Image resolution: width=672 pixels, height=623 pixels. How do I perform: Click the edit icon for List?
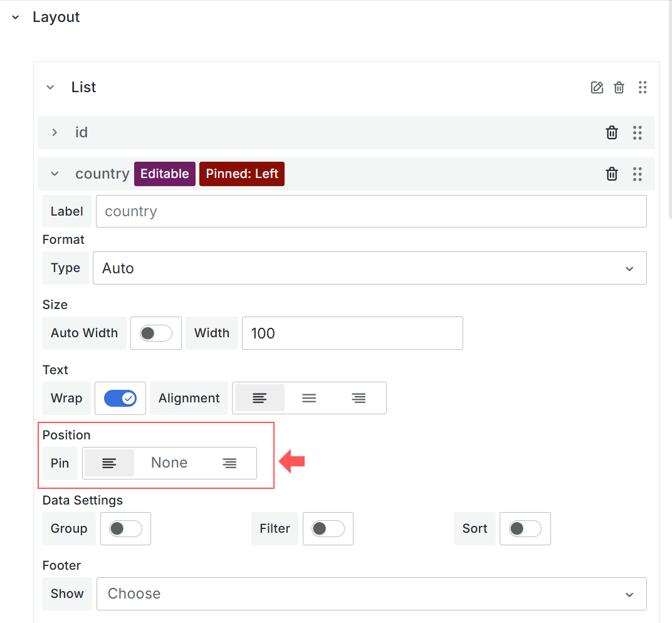(597, 88)
